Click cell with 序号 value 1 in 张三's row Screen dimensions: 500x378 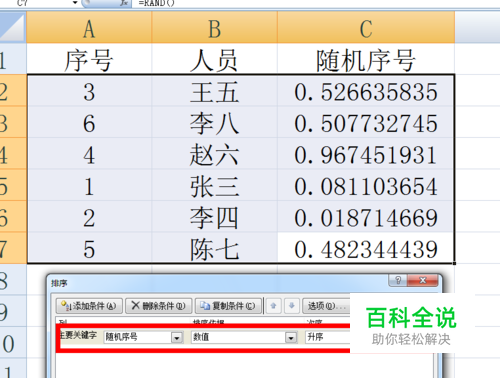pyautogui.click(x=89, y=185)
